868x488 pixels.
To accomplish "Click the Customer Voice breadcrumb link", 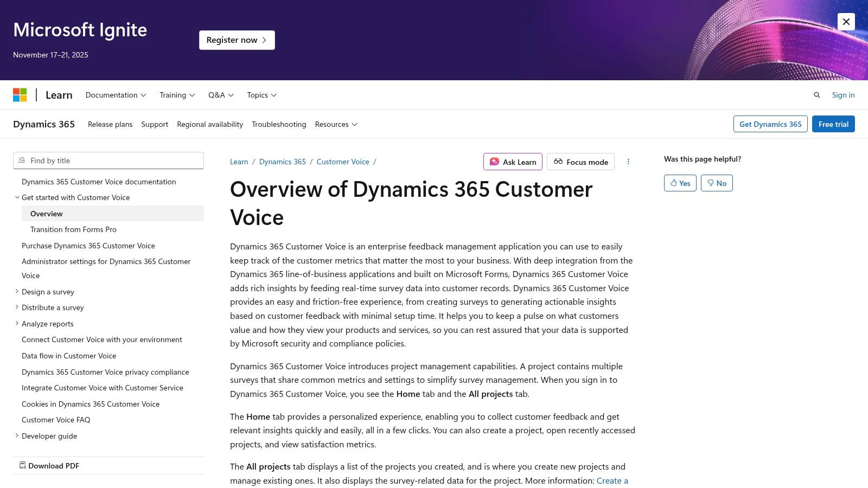I will point(342,162).
